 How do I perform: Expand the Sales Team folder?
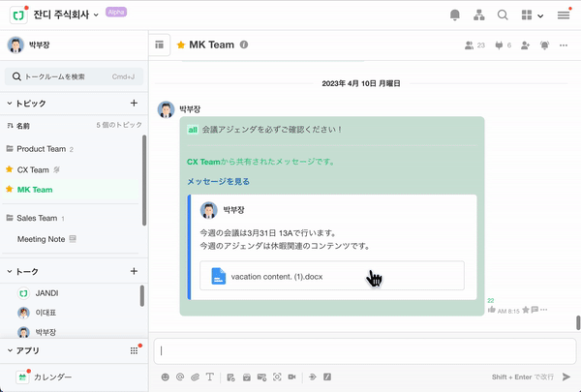35,218
